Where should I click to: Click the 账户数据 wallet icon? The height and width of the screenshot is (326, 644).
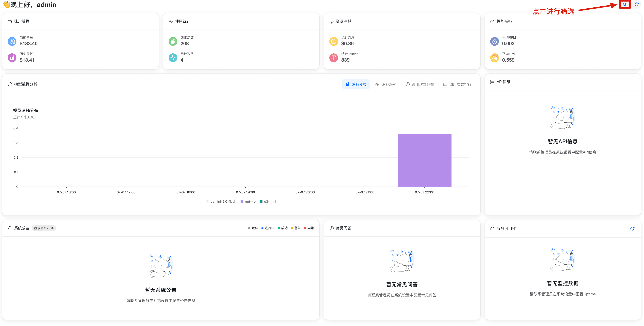click(10, 21)
